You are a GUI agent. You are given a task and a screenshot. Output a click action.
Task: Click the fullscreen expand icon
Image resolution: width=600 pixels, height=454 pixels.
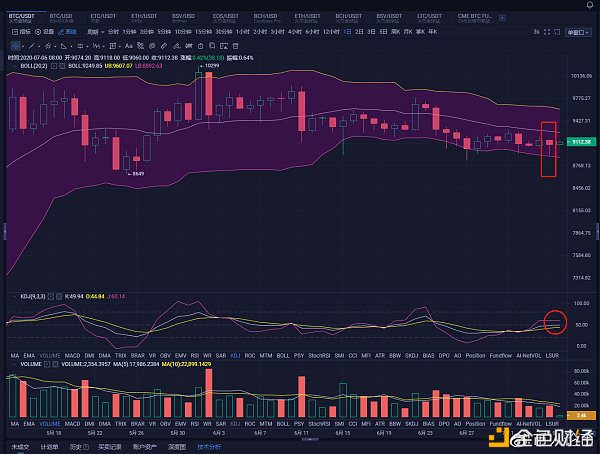click(x=547, y=32)
